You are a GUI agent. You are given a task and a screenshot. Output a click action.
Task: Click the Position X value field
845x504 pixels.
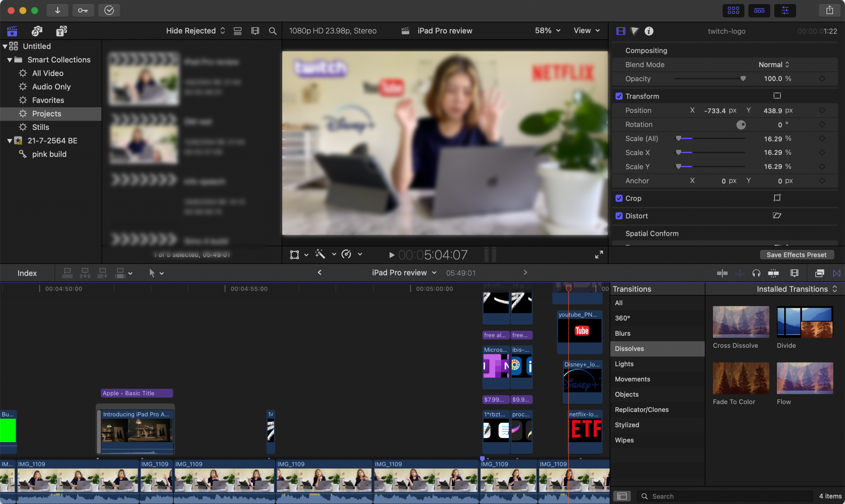coord(715,111)
